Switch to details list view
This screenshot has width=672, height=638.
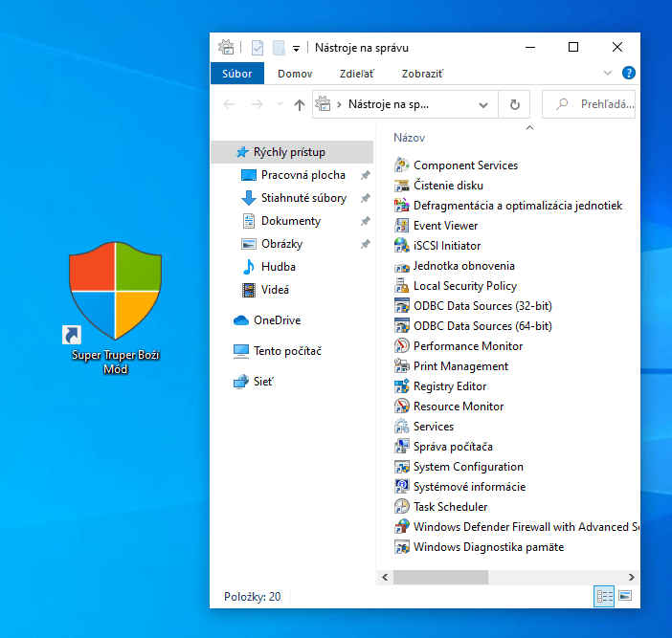click(604, 596)
